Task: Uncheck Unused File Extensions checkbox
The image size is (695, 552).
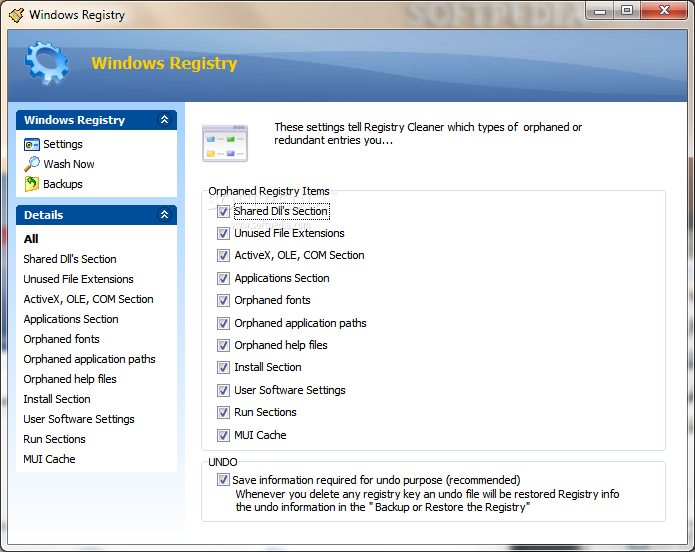Action: pyautogui.click(x=223, y=233)
